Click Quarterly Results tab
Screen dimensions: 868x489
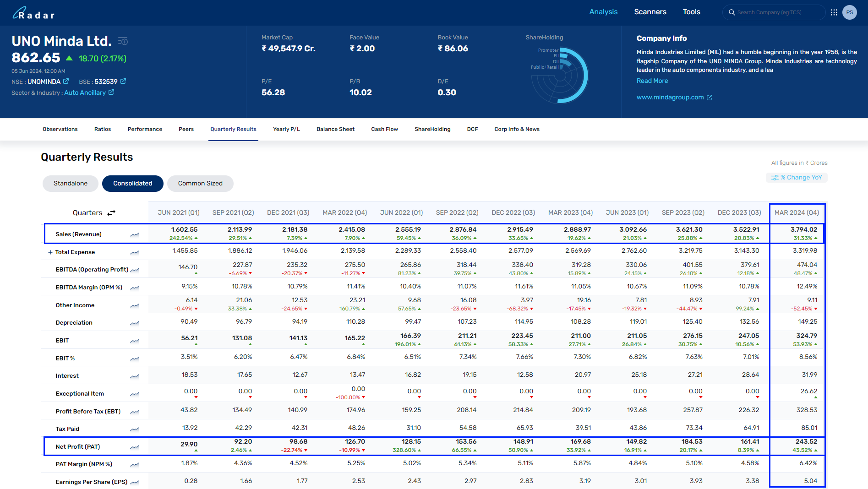click(233, 129)
